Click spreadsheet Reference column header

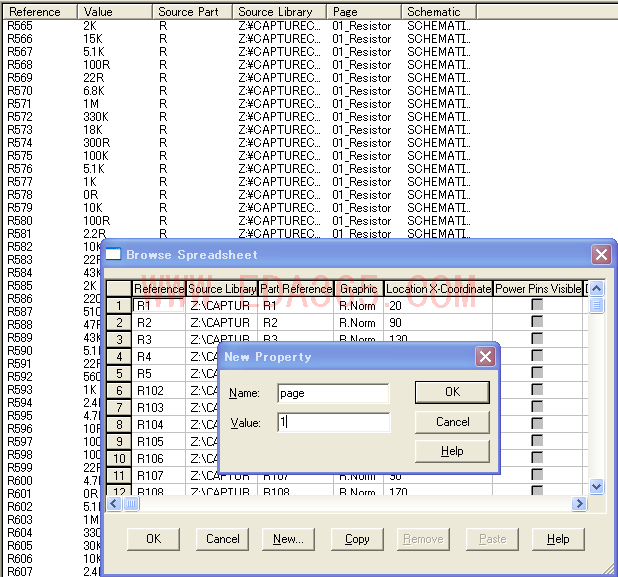[159, 289]
